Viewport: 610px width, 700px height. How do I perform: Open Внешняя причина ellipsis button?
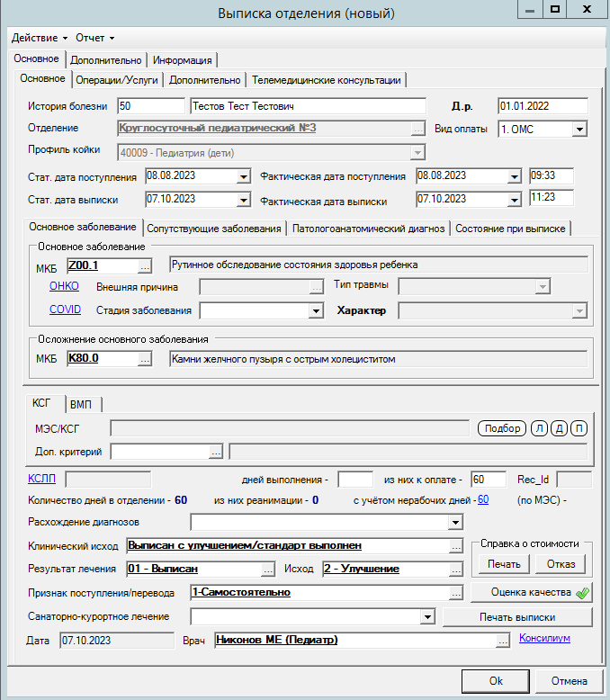coord(316,288)
